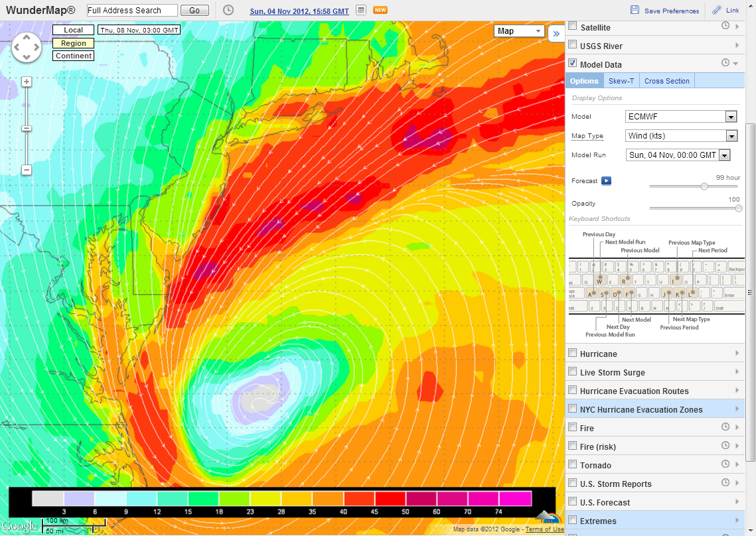Switch to the Options tab
This screenshot has height=536, width=756.
pos(584,81)
